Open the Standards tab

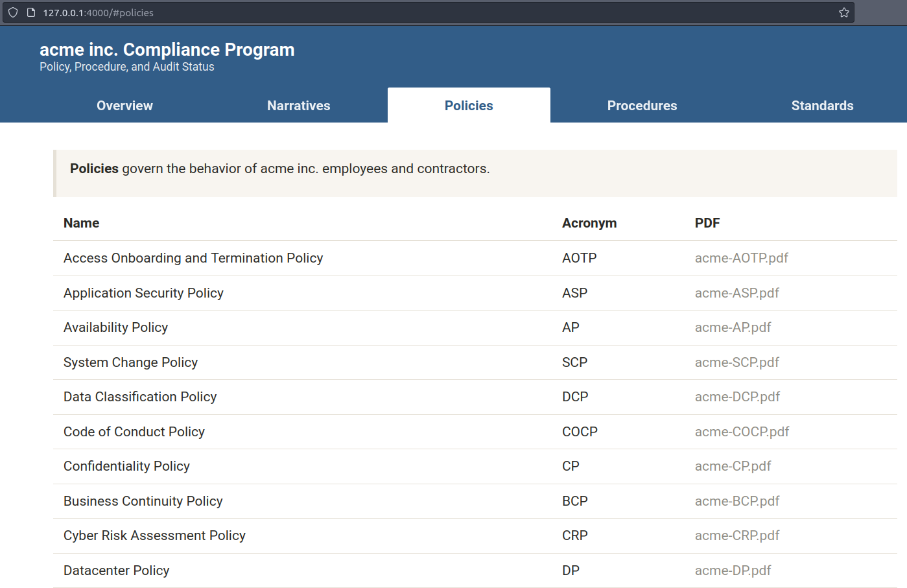pyautogui.click(x=821, y=106)
